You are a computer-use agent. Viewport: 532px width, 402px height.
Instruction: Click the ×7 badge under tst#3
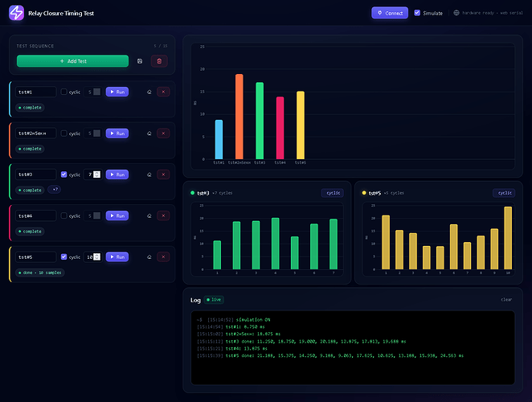[55, 190]
